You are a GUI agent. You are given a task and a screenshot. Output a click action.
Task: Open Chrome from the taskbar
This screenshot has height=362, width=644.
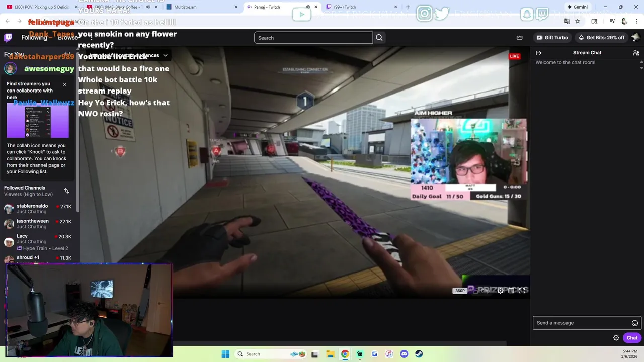pyautogui.click(x=345, y=354)
